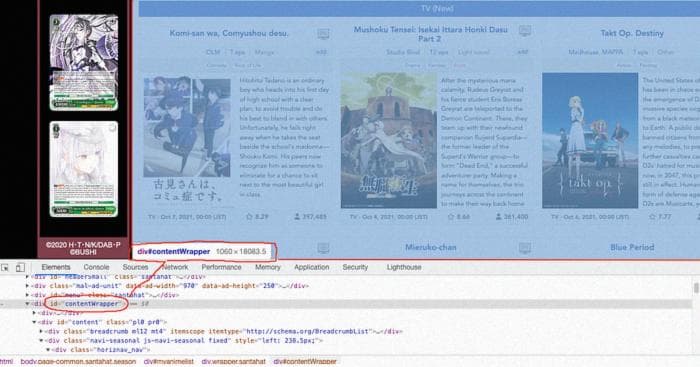Click the TV - Oct 7, 2021 air date text
Viewport: 700px width, 367px height.
pos(187,217)
